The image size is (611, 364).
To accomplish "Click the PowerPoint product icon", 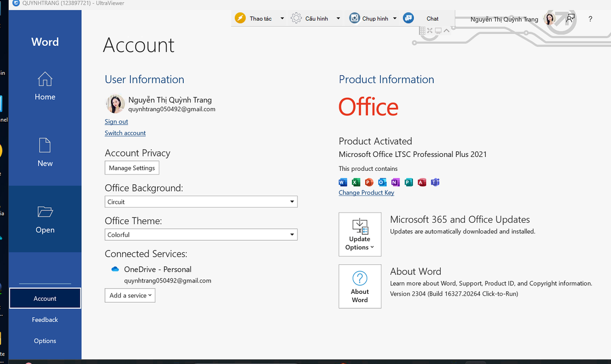I will click(369, 182).
